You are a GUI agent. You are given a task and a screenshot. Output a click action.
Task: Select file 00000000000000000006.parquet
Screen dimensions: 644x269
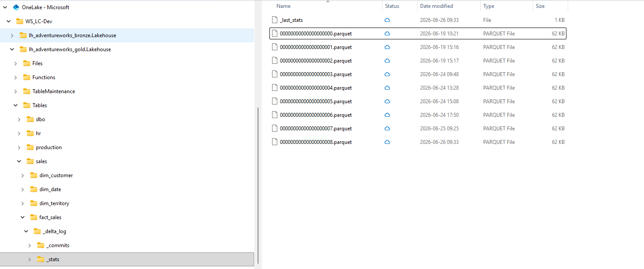[316, 115]
